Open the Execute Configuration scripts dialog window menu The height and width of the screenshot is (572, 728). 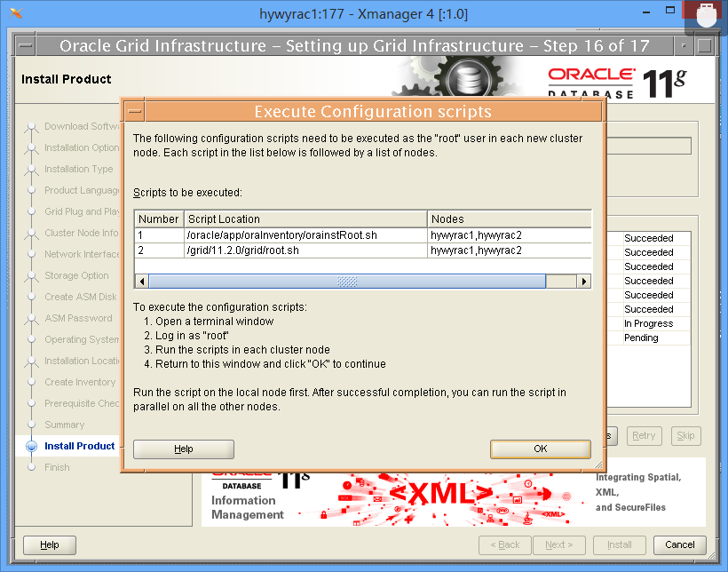click(x=135, y=112)
